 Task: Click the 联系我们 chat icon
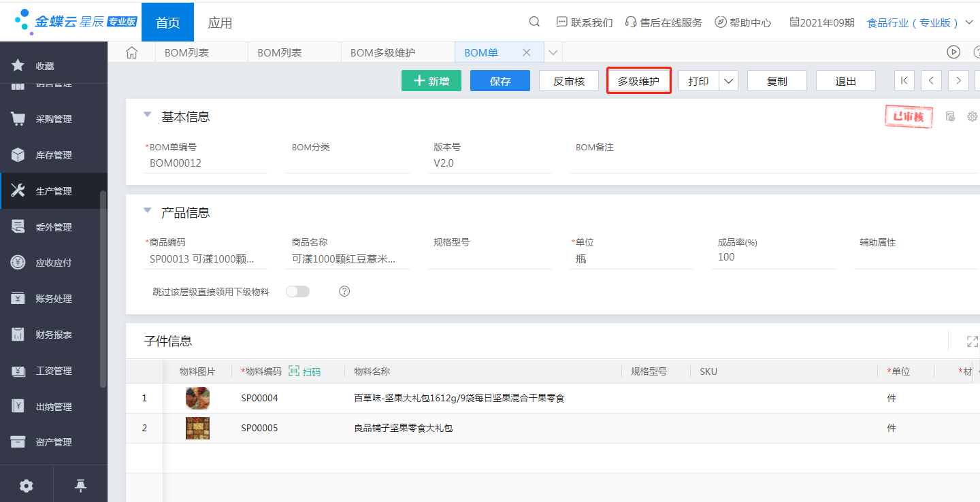tap(562, 22)
